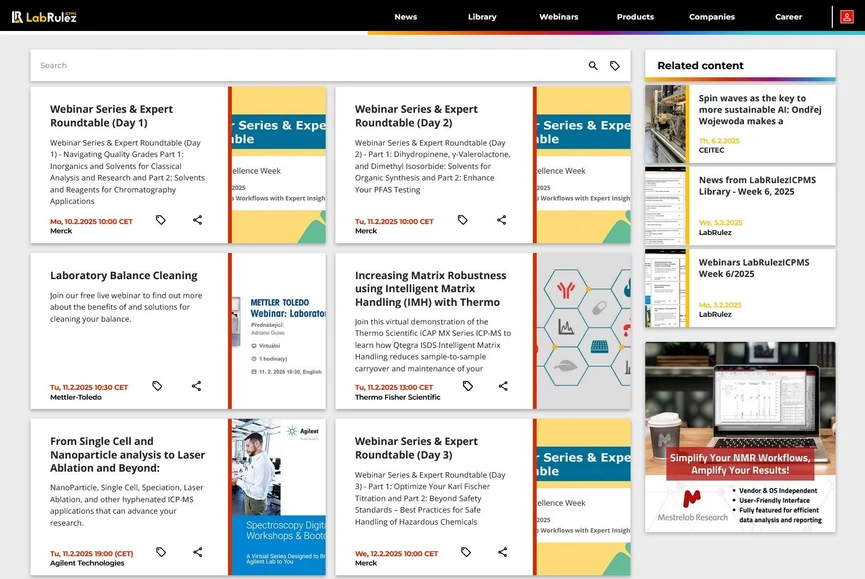Click the Agilent Technologies company name
The image size is (865, 579).
click(x=87, y=563)
